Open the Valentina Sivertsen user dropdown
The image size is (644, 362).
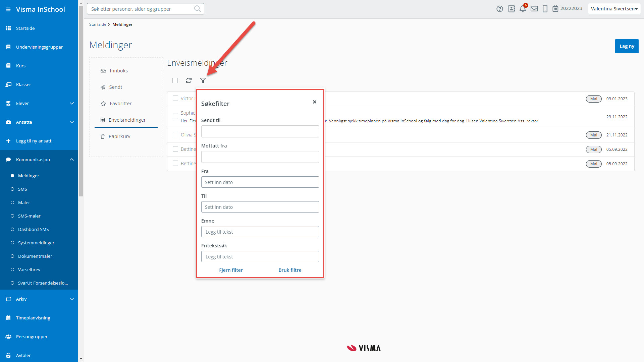click(x=614, y=9)
